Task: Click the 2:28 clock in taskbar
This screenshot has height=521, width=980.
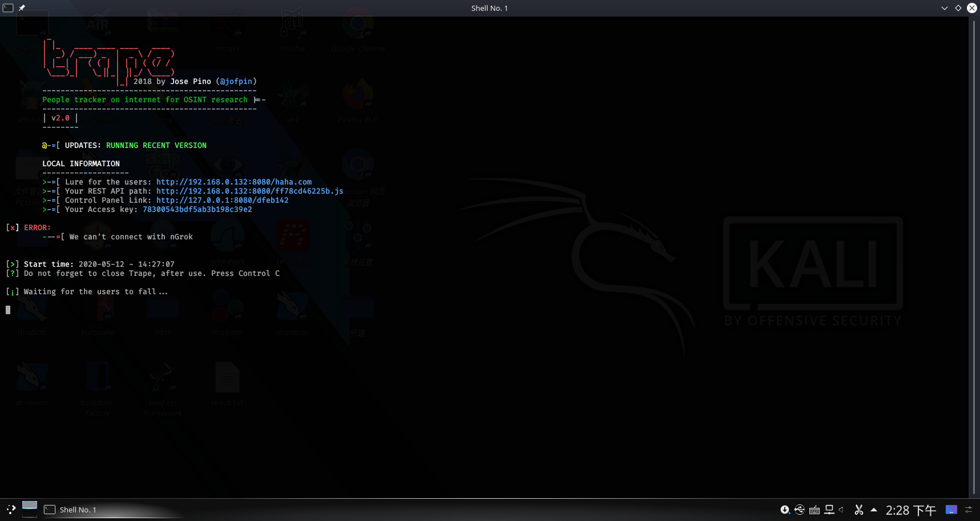Action: [x=911, y=510]
